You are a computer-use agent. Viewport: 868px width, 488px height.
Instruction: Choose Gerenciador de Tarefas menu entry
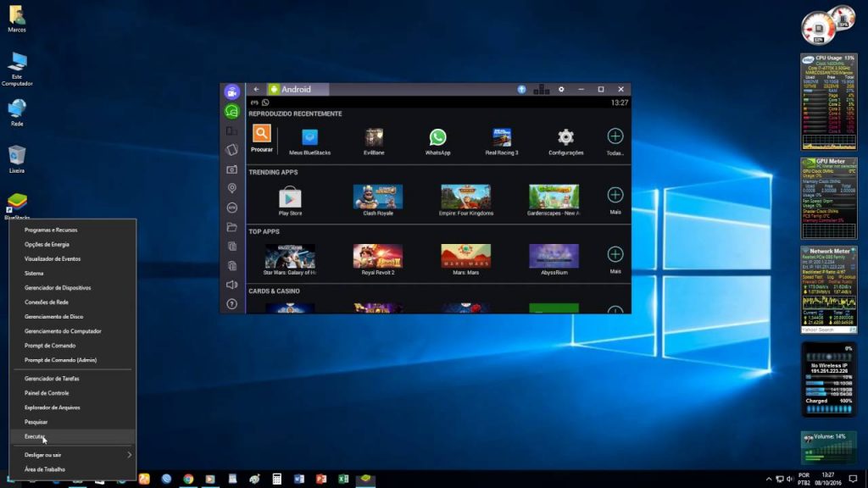52,379
